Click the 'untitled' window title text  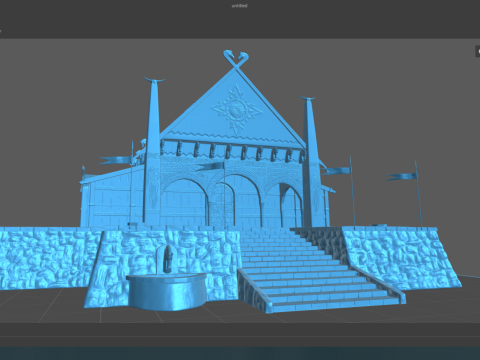(239, 6)
